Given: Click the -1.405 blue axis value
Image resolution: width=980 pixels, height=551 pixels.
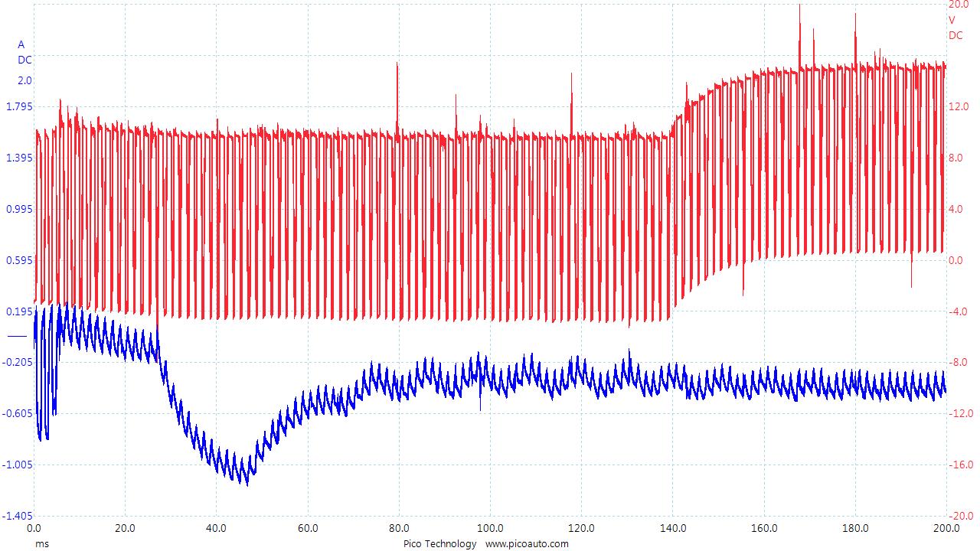Looking at the screenshot, I should click(18, 516).
